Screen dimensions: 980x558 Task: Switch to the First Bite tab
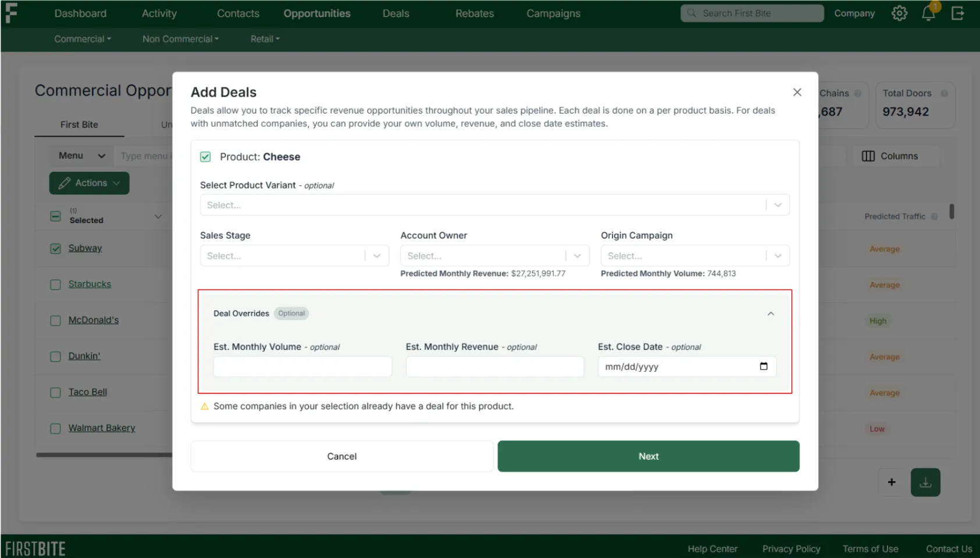79,125
